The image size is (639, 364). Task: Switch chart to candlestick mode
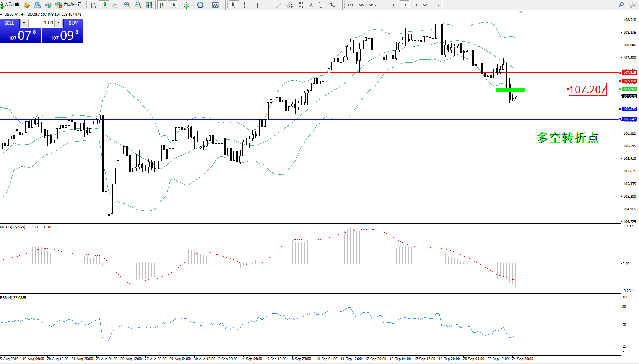tap(104, 5)
